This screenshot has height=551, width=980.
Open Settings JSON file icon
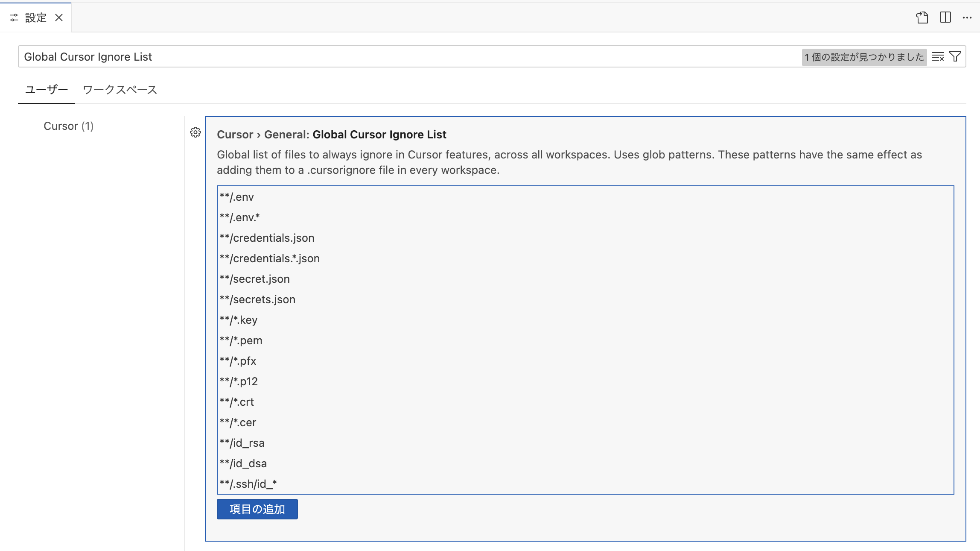pyautogui.click(x=922, y=18)
